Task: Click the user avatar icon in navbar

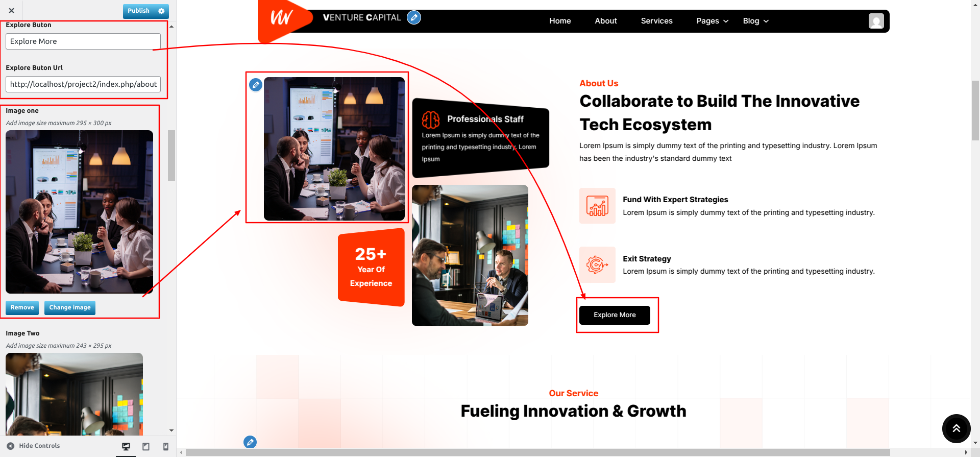Action: [876, 21]
